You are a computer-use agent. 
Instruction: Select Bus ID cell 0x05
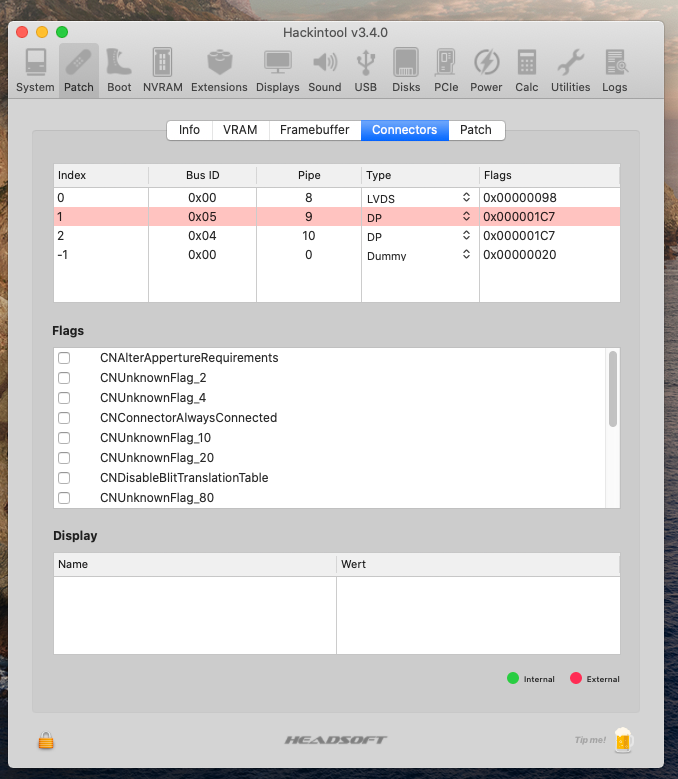(x=202, y=217)
